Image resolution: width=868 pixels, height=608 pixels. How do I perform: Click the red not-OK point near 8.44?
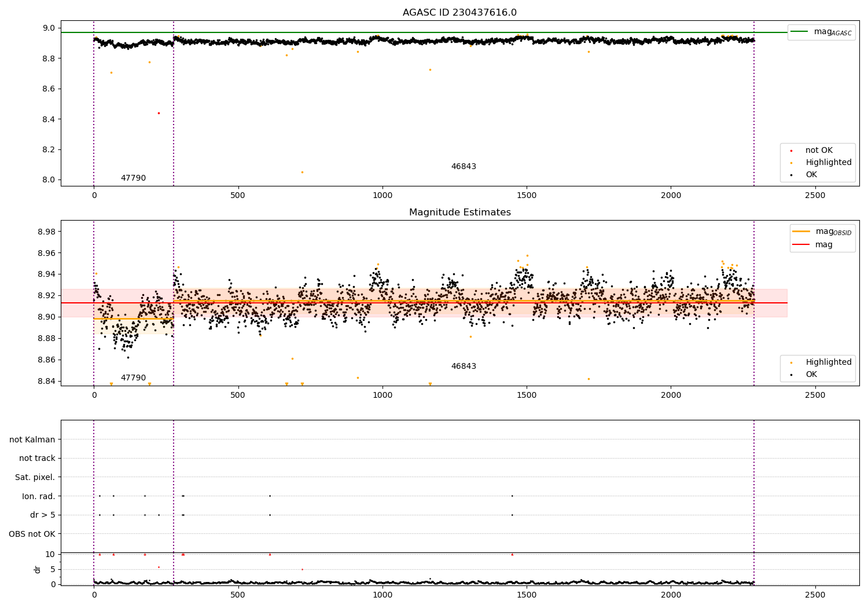[x=159, y=113]
